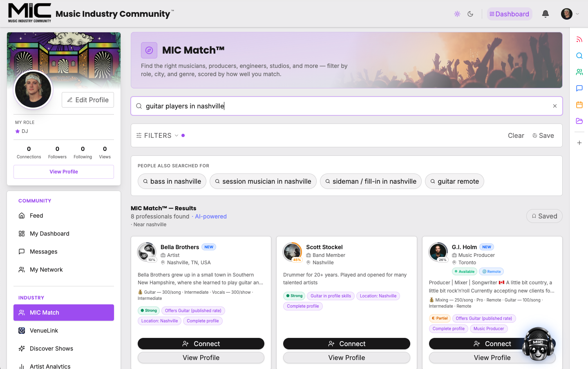Open View Profile in the left sidebar
Viewport: 588px width, 369px height.
click(x=64, y=172)
